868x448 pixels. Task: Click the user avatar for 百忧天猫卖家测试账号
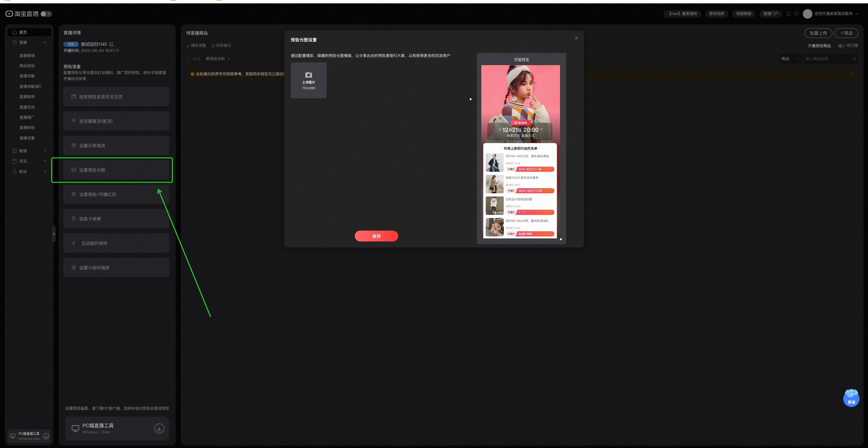click(807, 14)
